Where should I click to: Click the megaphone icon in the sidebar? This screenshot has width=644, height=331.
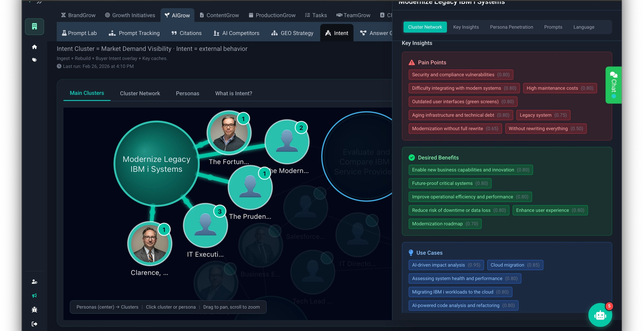point(34,296)
